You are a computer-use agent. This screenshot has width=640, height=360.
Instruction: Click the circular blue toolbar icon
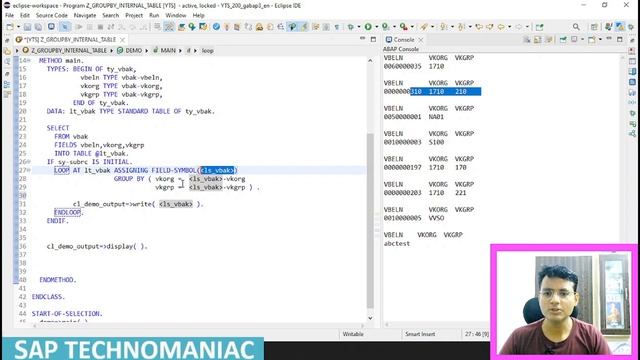[x=51, y=27]
